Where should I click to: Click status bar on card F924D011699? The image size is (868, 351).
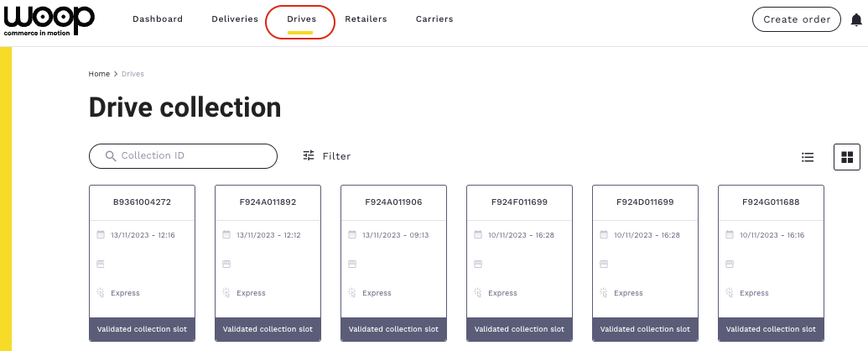click(x=645, y=329)
